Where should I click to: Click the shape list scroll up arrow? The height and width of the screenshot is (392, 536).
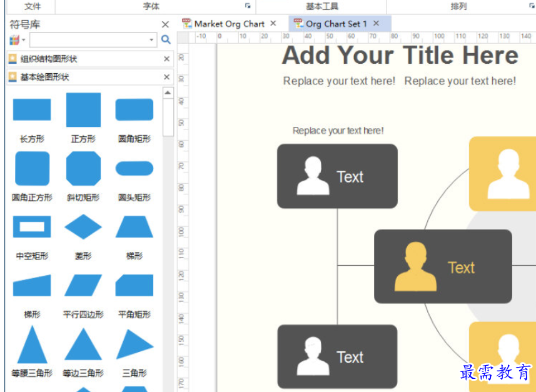tap(168, 93)
